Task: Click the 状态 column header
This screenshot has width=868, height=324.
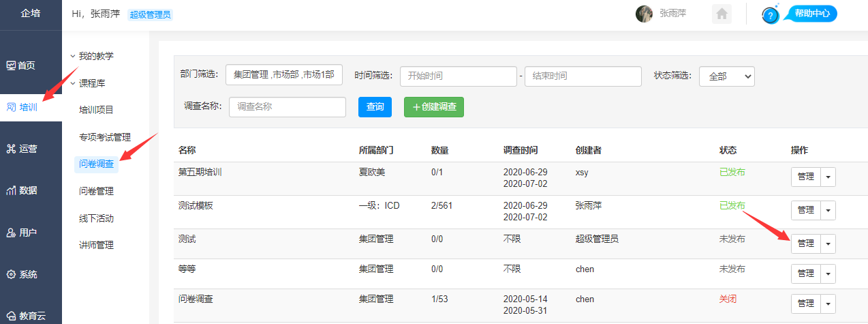Action: 728,150
